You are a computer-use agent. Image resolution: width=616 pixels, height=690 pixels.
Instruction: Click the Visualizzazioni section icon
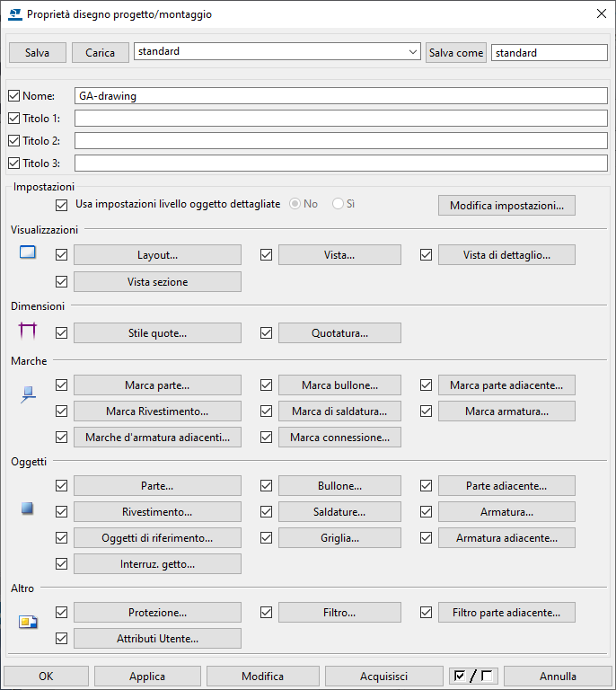(27, 252)
